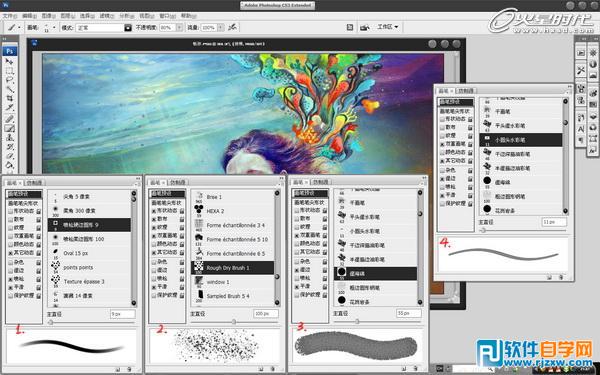Open the last menu in the menu bar
Viewport: 600px width, 375px height.
[188, 16]
